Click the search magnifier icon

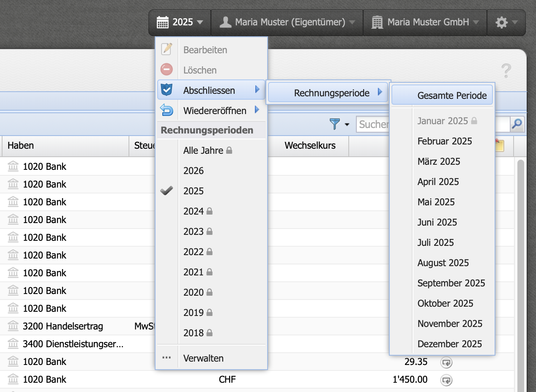(x=517, y=124)
